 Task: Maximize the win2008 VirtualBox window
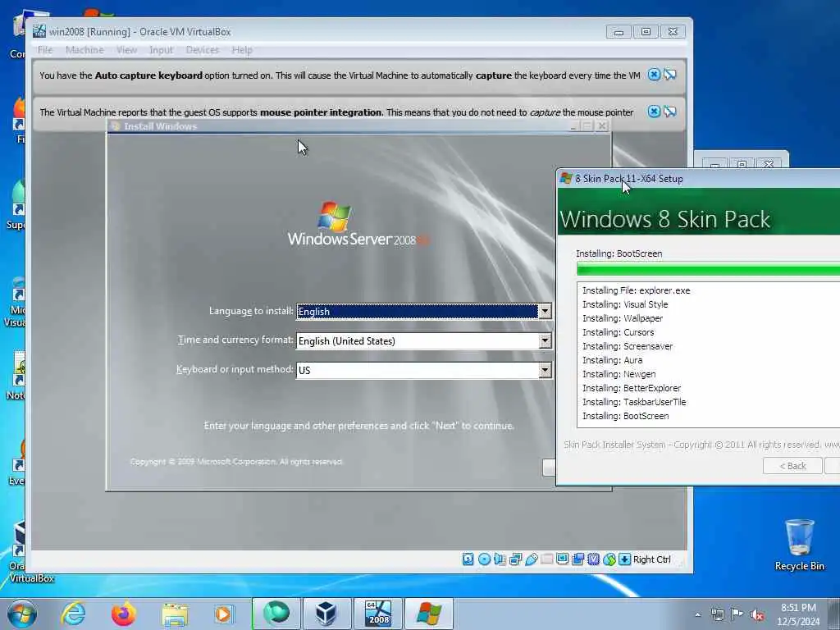pos(646,32)
